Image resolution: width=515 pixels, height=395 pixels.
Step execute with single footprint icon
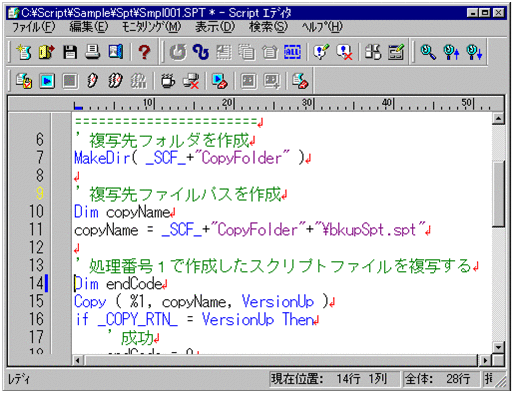click(92, 81)
